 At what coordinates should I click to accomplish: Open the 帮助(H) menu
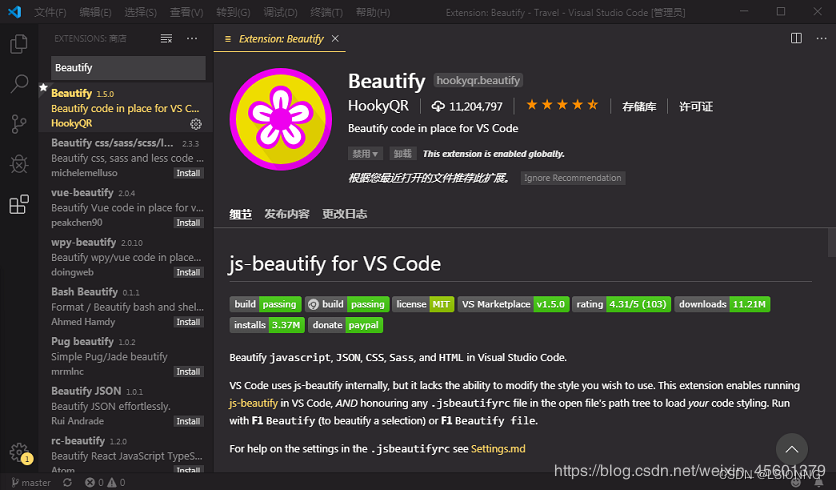click(x=373, y=12)
